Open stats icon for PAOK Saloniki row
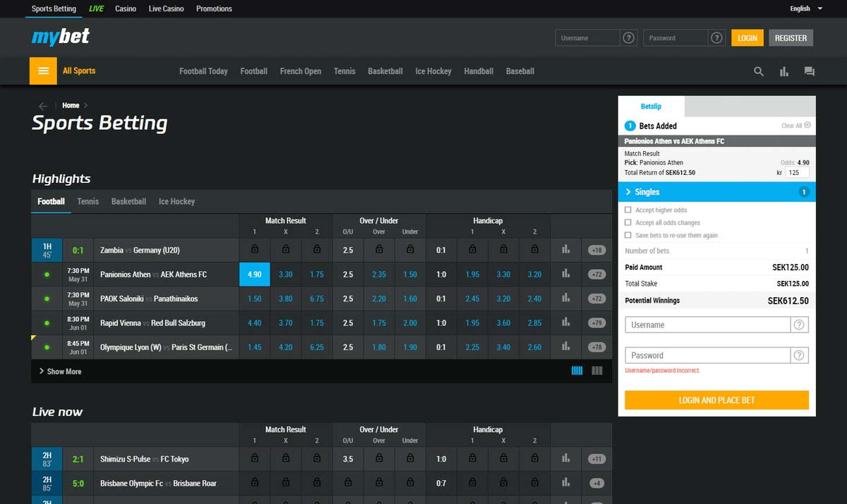847x504 pixels. (565, 299)
